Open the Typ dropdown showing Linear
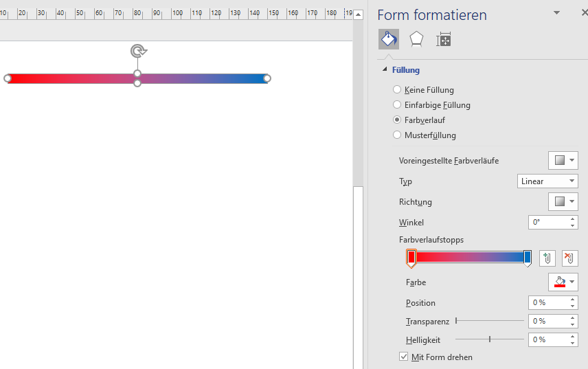The height and width of the screenshot is (369, 588). [x=547, y=181]
